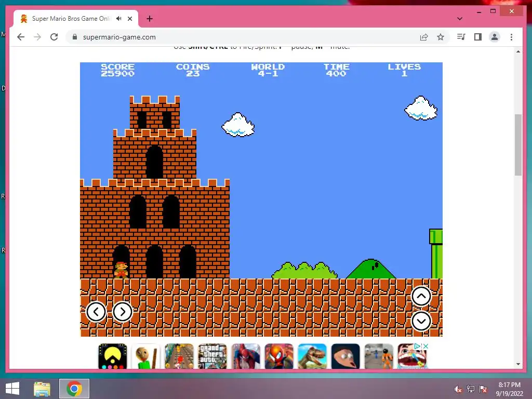532x399 pixels.
Task: Tap the up arrow jump control
Action: pos(421,296)
